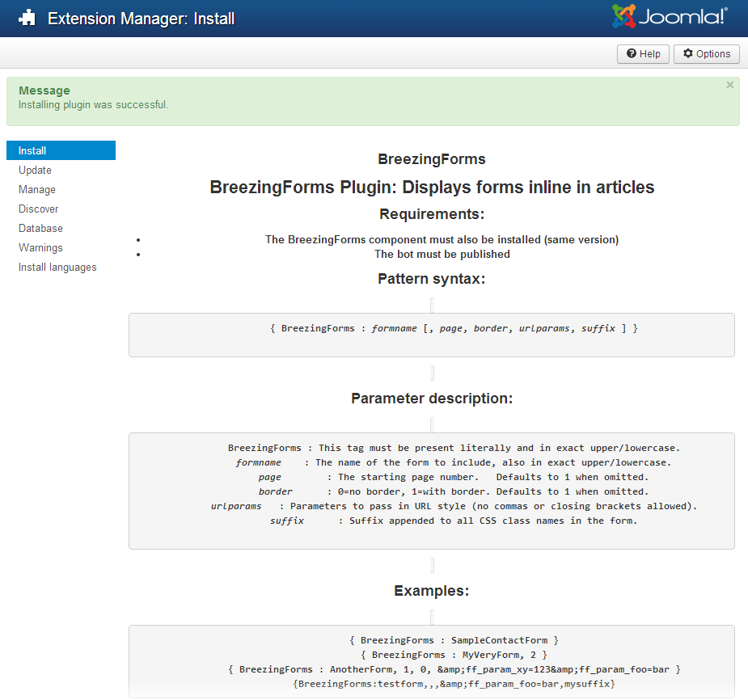Click the Joomla! logo
Screen dimensions: 748x700
(670, 16)
